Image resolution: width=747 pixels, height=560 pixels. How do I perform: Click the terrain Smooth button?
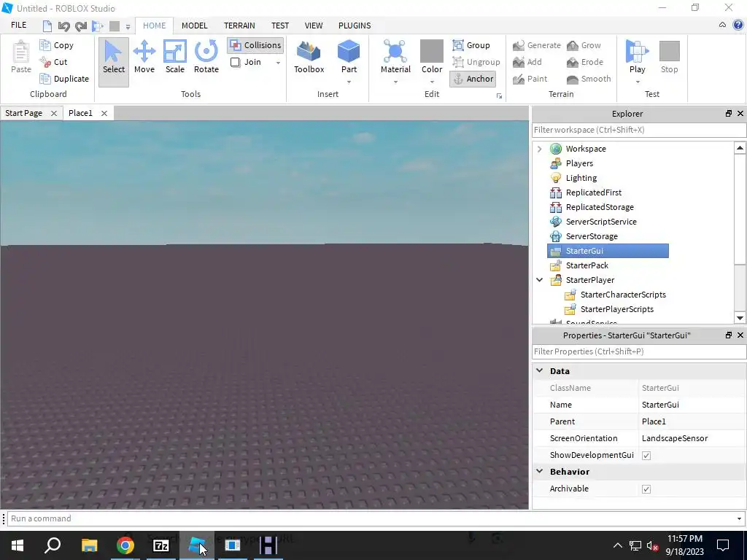point(589,79)
